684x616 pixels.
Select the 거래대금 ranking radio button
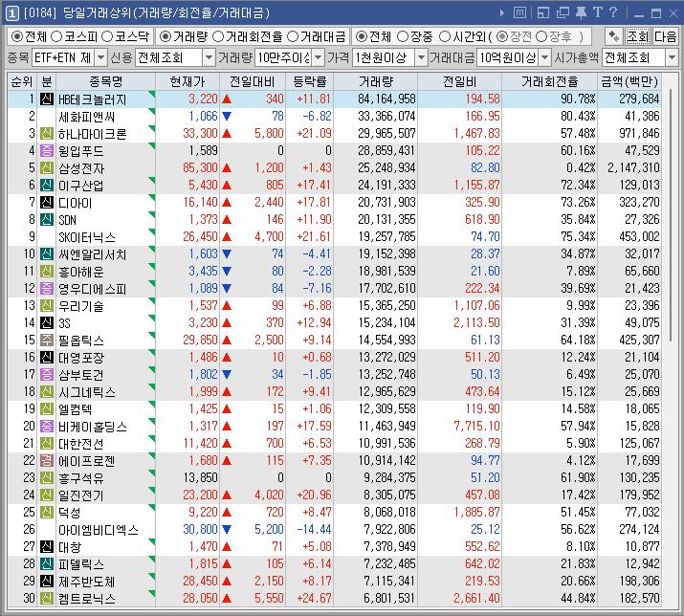(x=293, y=36)
